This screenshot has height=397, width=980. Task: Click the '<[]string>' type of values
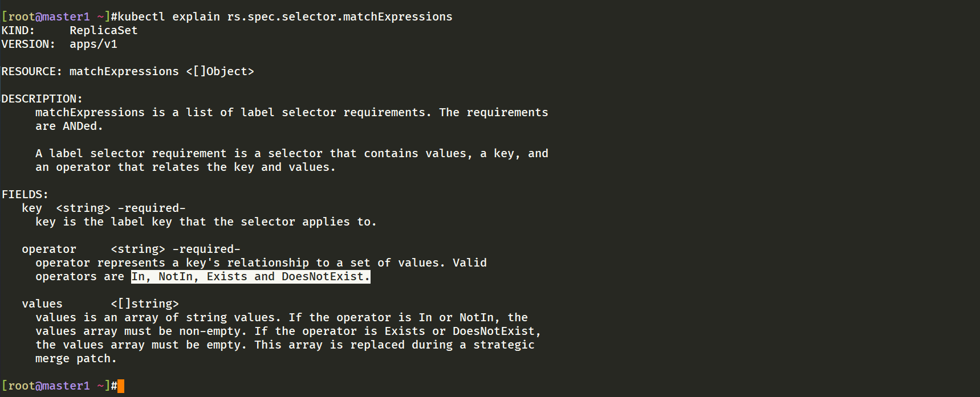(145, 304)
